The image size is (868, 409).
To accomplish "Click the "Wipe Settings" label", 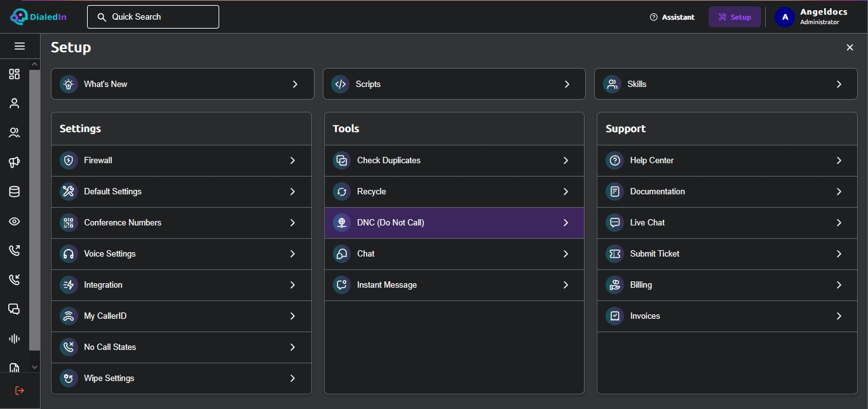I will tap(109, 379).
